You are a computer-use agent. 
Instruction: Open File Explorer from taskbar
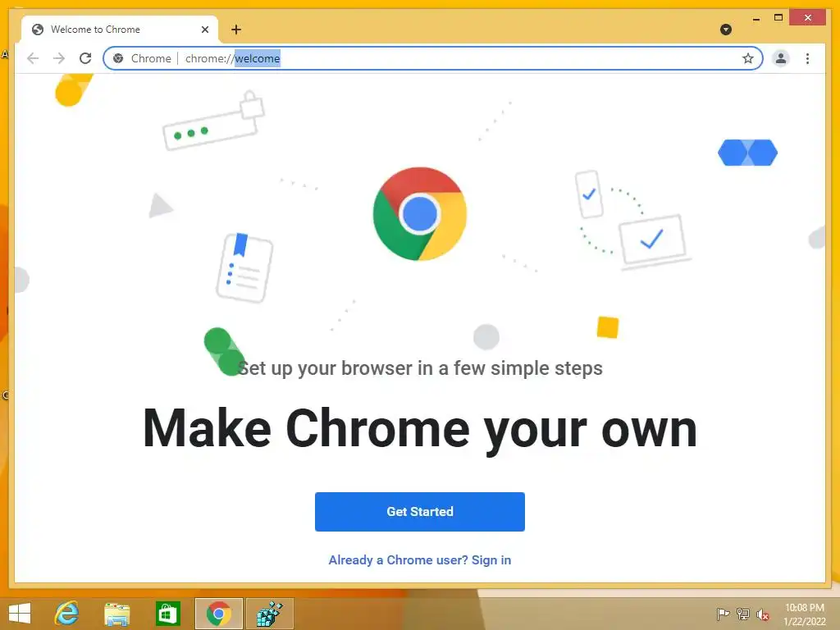point(117,614)
